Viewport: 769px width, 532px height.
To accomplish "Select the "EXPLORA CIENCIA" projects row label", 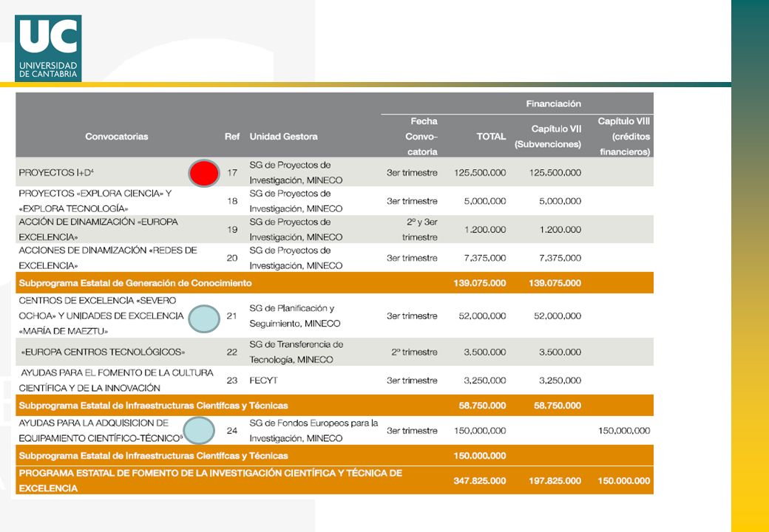I will click(x=95, y=201).
